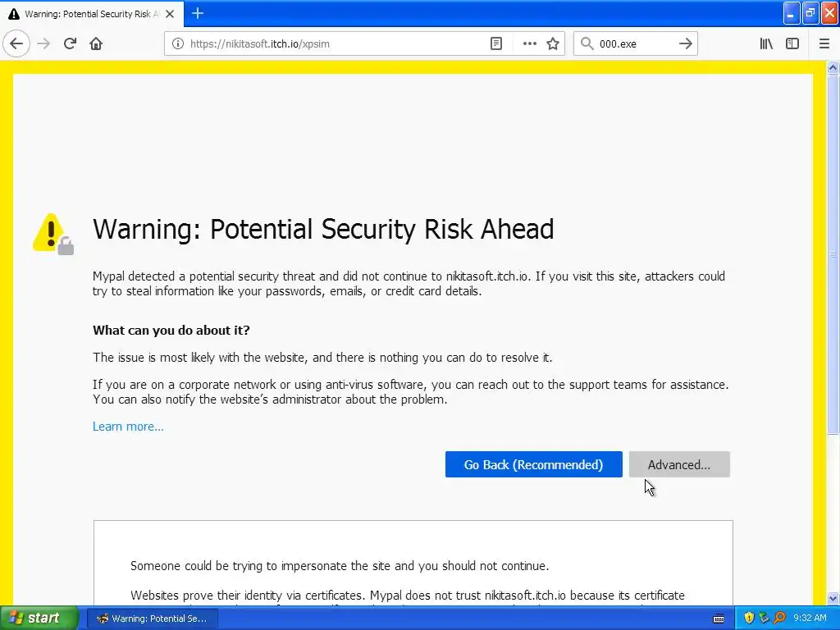Screen dimensions: 840x630
Task: Bookmark this page with star icon
Action: (x=553, y=44)
